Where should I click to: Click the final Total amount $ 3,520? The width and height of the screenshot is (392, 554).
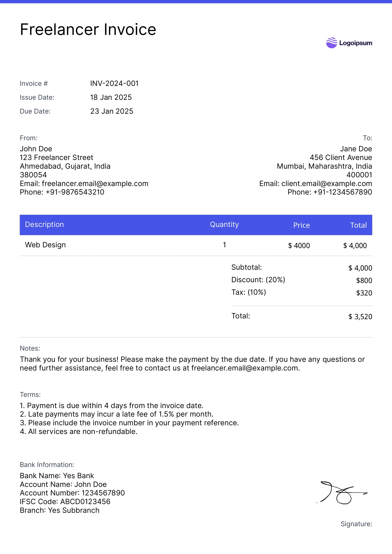click(x=360, y=317)
